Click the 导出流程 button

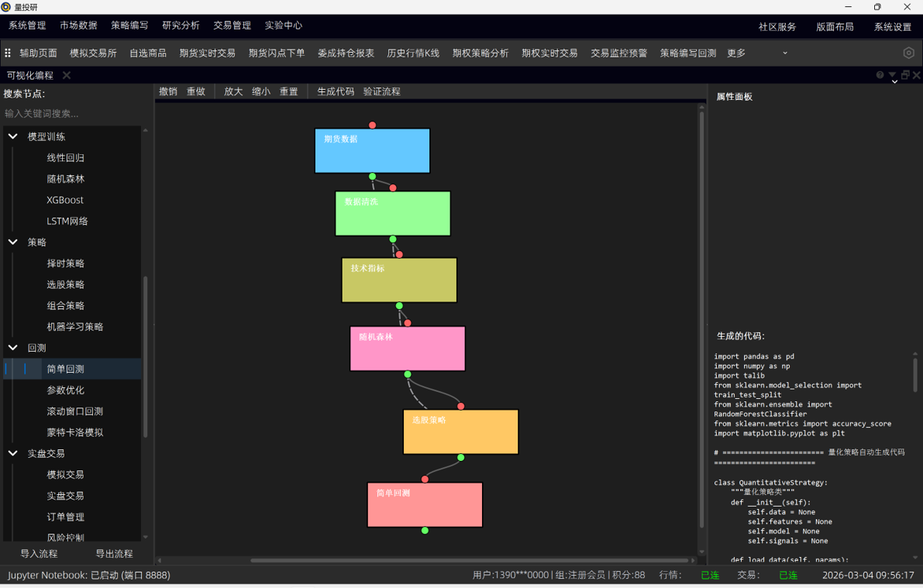114,554
